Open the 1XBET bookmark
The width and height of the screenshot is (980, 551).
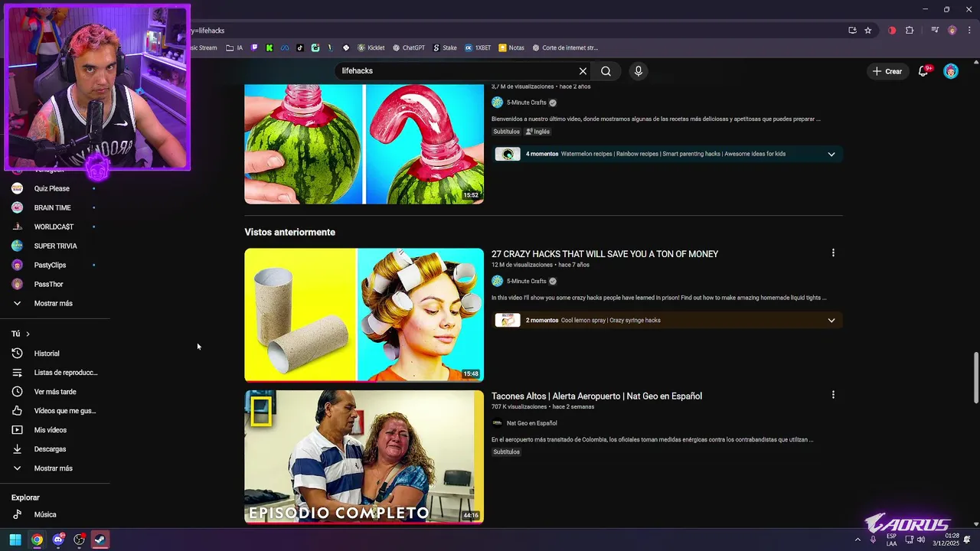click(478, 47)
